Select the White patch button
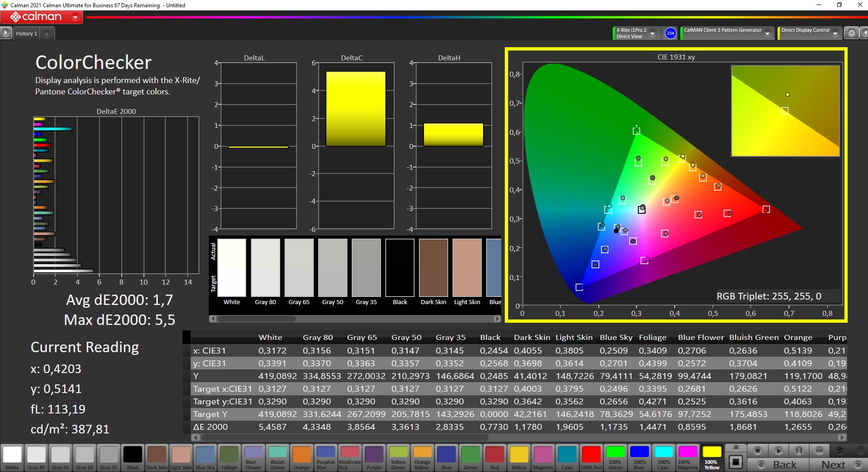Screen dimensions: 868x472 [12, 457]
